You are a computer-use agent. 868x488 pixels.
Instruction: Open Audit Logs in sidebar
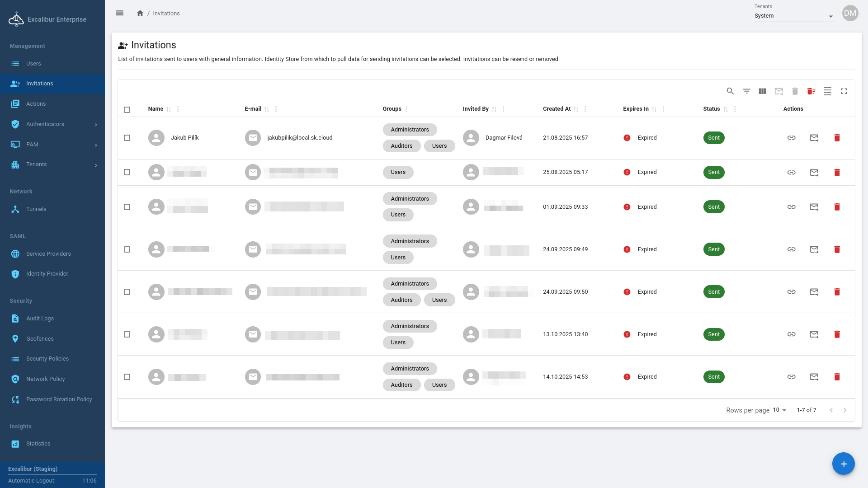click(x=40, y=319)
